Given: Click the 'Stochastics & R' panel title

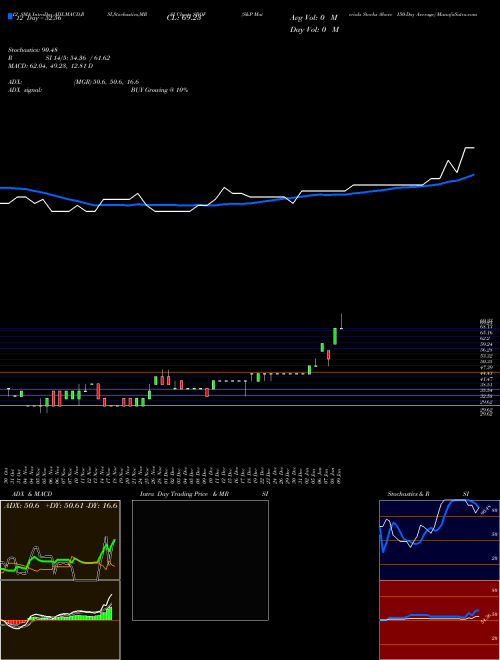Looking at the screenshot, I should [x=409, y=494].
